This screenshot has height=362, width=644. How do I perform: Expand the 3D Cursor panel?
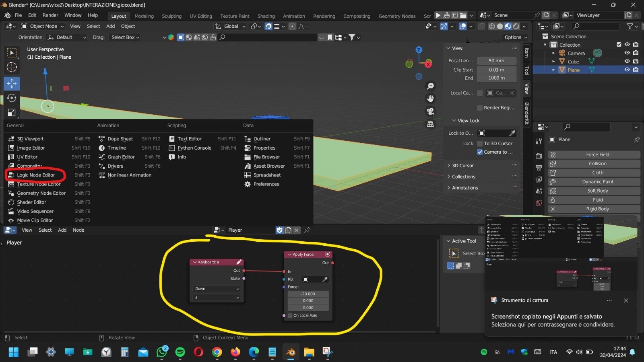tap(462, 166)
